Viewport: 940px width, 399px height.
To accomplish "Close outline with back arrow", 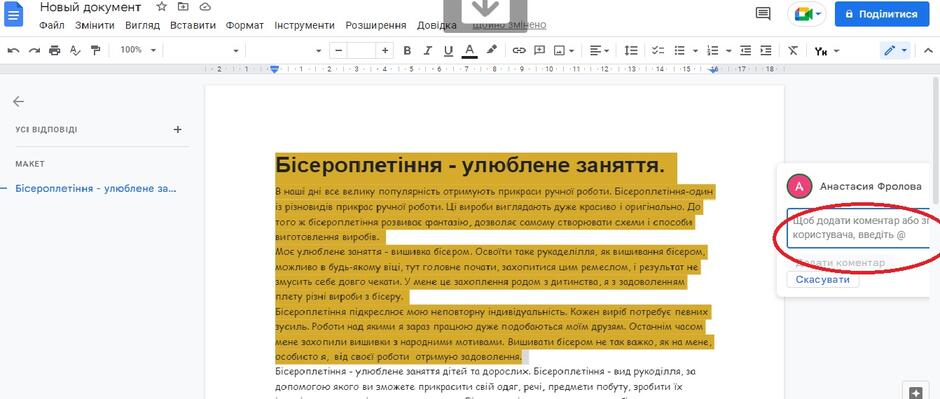I will click(19, 101).
